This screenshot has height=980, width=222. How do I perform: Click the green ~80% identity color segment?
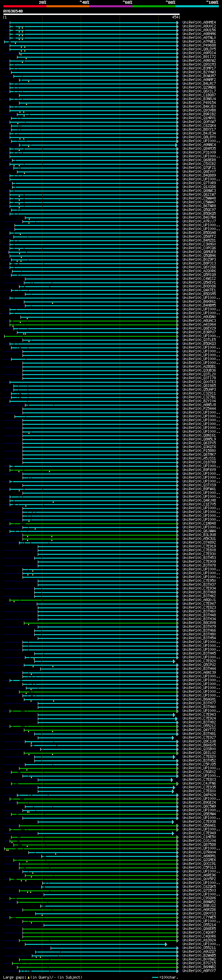[x=154, y=6]
